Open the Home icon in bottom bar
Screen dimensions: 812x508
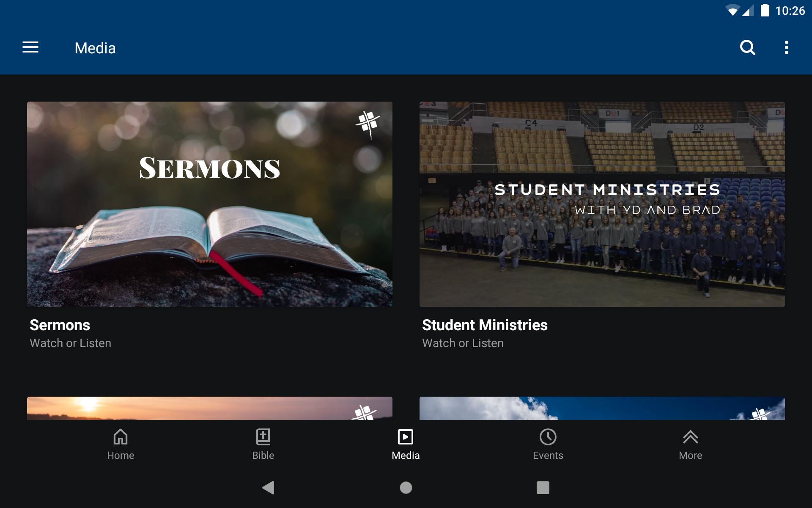point(121,437)
